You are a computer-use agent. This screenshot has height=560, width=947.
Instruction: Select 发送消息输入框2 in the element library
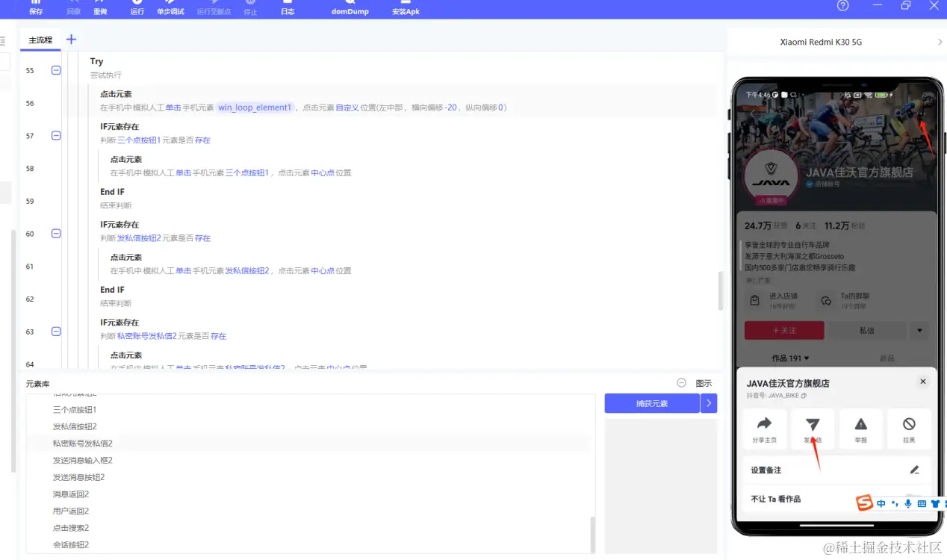pyautogui.click(x=83, y=461)
